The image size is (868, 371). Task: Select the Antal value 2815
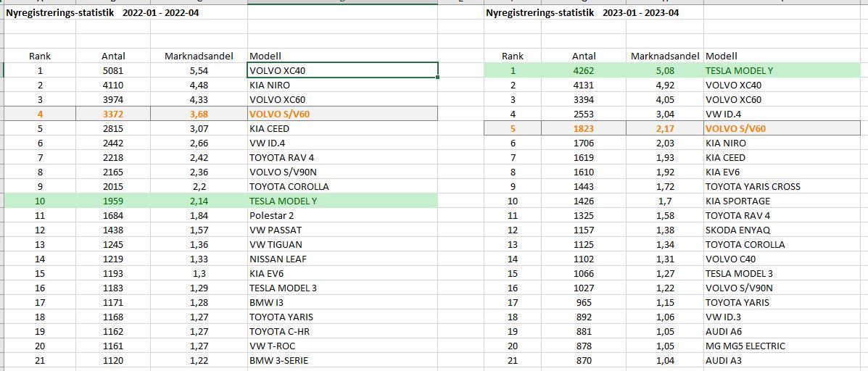point(113,129)
